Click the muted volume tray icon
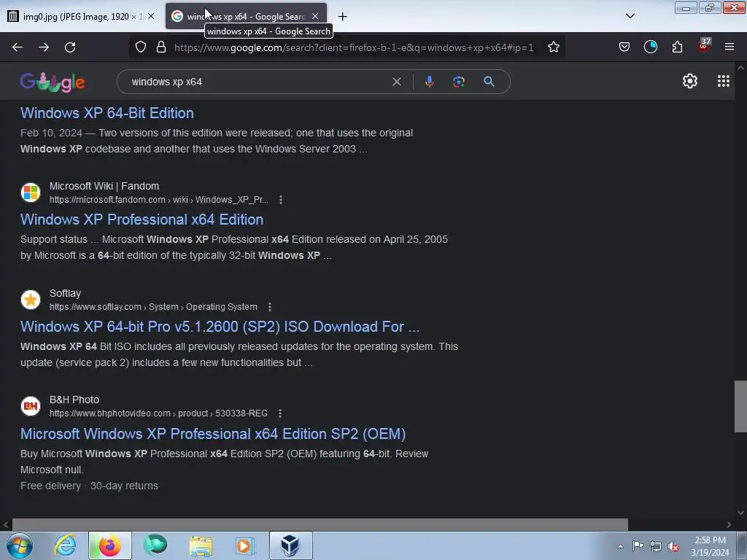Image resolution: width=747 pixels, height=560 pixels. pos(673,546)
